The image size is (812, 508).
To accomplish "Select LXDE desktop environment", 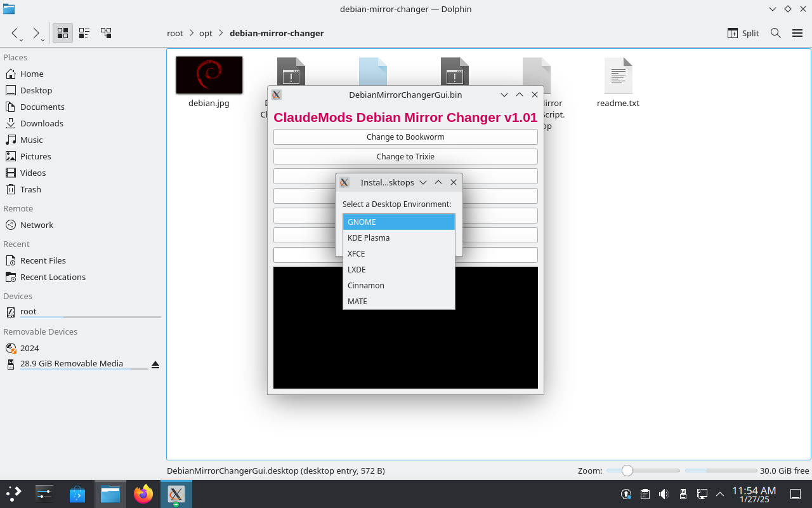I will coord(399,269).
